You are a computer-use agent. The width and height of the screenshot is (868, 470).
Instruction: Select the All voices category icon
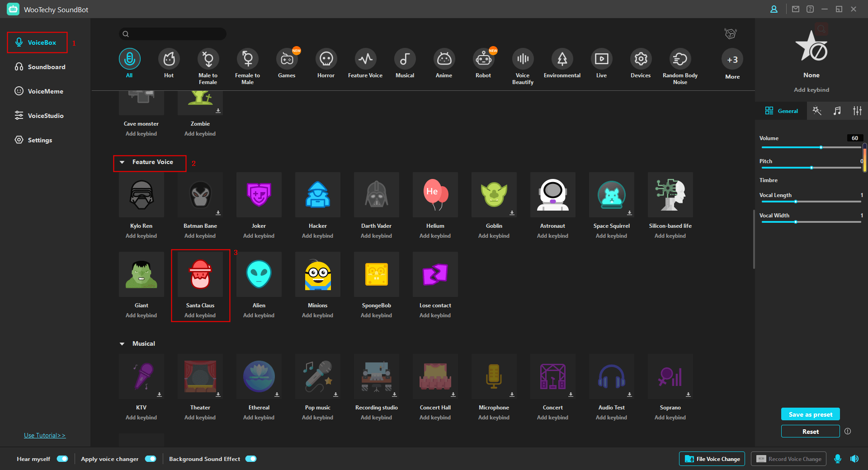coord(129,59)
